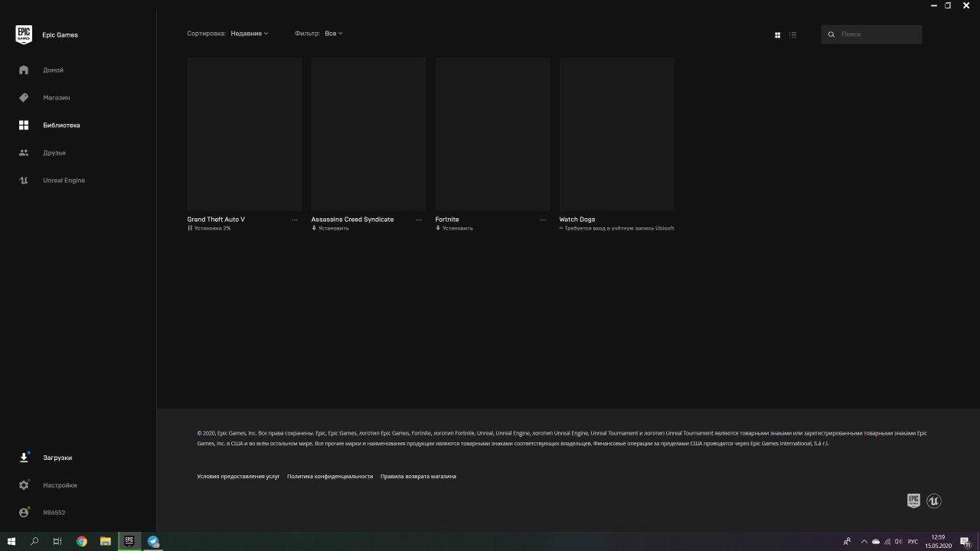Launch Chrome from the taskbar
Viewport: 980px width, 551px height.
[82, 541]
